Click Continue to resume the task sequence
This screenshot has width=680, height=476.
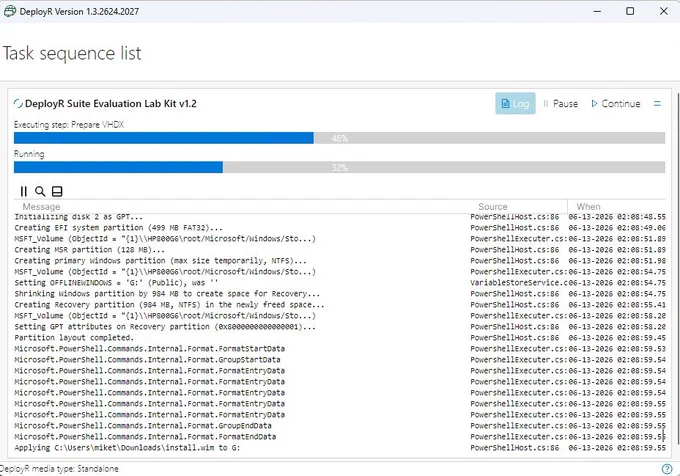616,104
